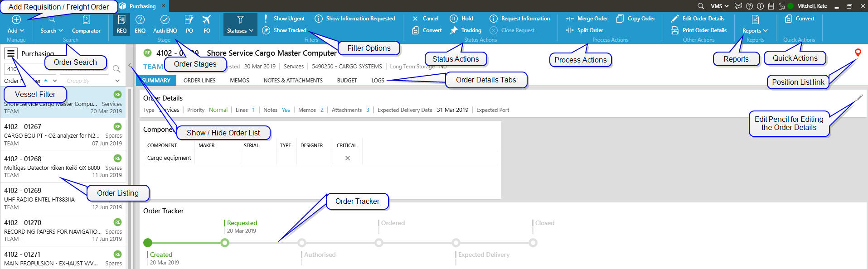The width and height of the screenshot is (868, 269).
Task: Open the Comparator tool
Action: (x=86, y=24)
